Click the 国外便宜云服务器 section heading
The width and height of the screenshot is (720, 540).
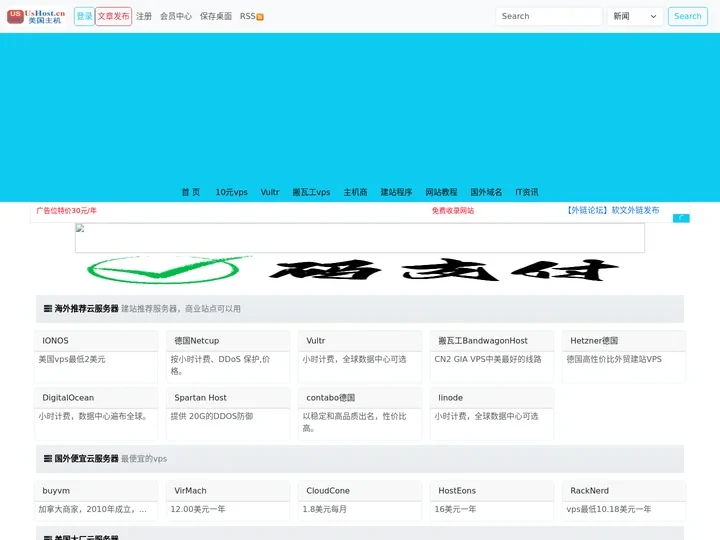click(x=86, y=458)
